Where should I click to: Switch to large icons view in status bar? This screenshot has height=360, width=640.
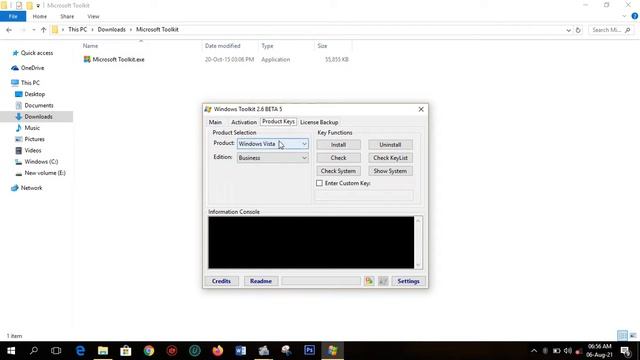click(633, 336)
